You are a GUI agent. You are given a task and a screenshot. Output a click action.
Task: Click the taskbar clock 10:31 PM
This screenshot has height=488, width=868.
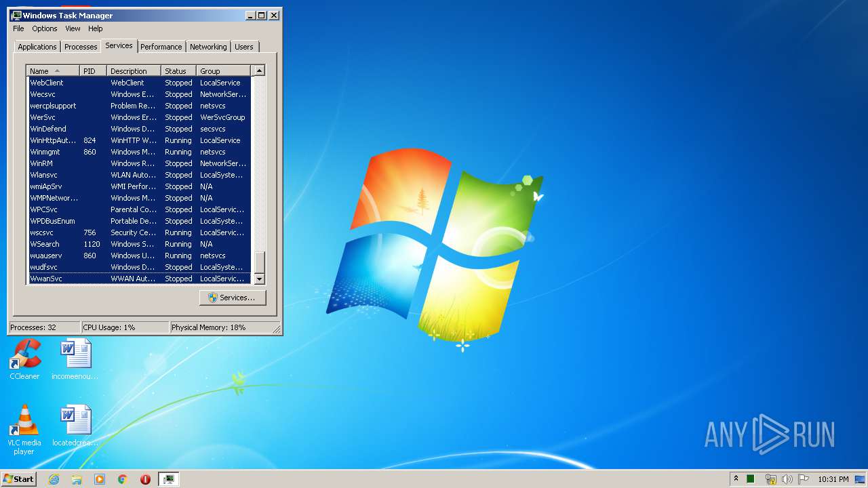click(833, 479)
